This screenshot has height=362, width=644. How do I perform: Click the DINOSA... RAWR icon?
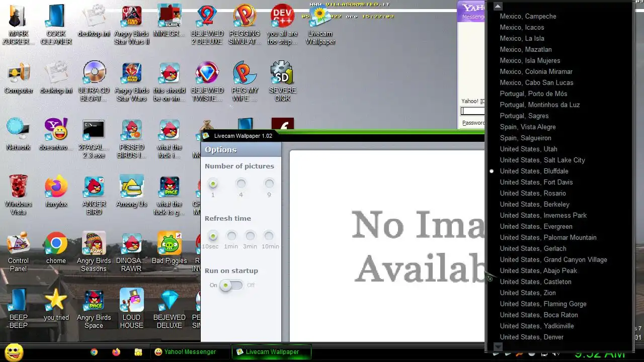(x=131, y=252)
